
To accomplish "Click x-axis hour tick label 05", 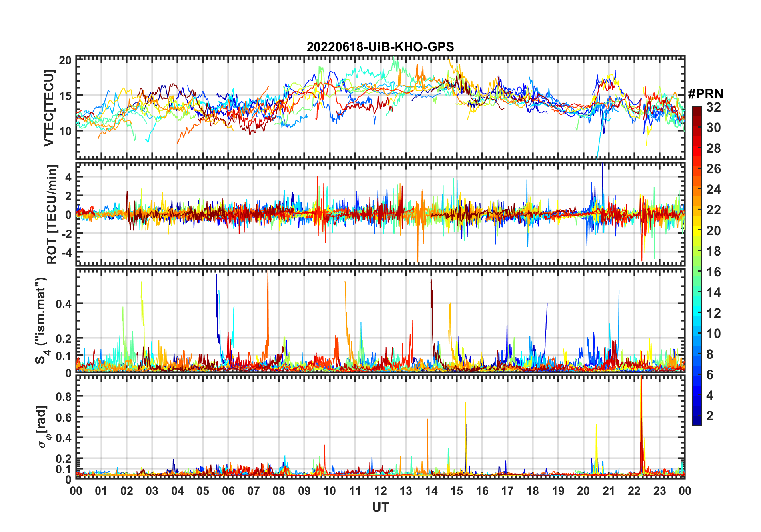I will [x=203, y=491].
